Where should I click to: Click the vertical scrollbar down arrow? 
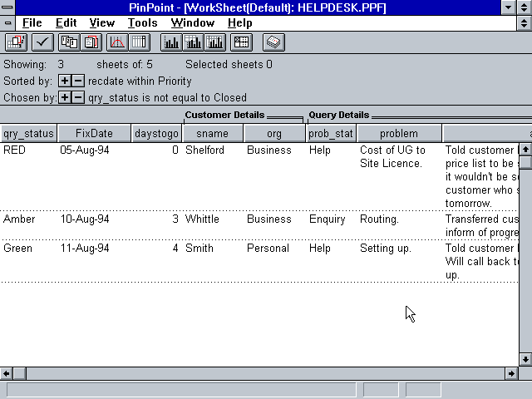coord(525,359)
